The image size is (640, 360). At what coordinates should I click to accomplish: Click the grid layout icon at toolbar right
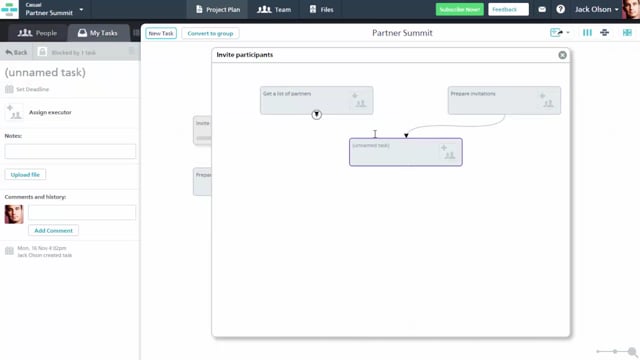coord(627,33)
